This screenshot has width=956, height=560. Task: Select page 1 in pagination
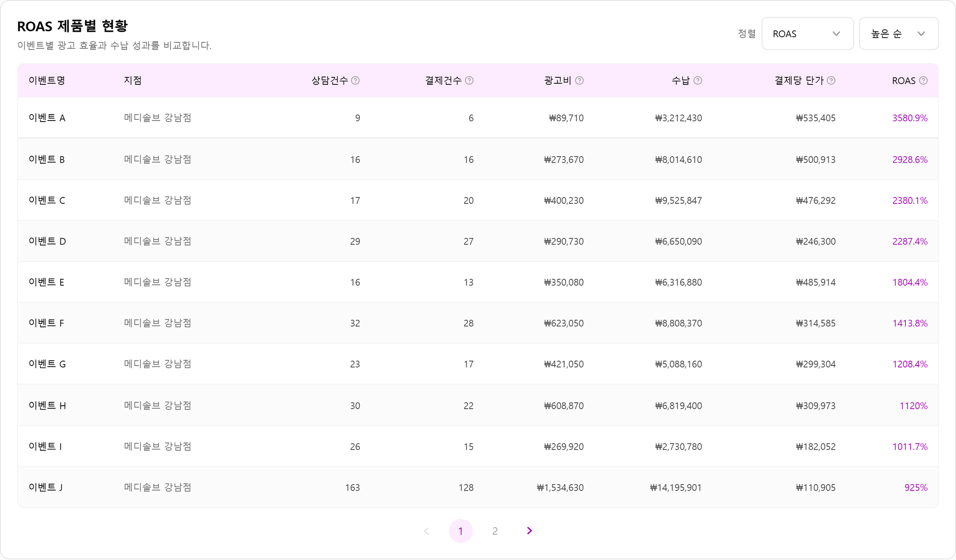coord(461,531)
